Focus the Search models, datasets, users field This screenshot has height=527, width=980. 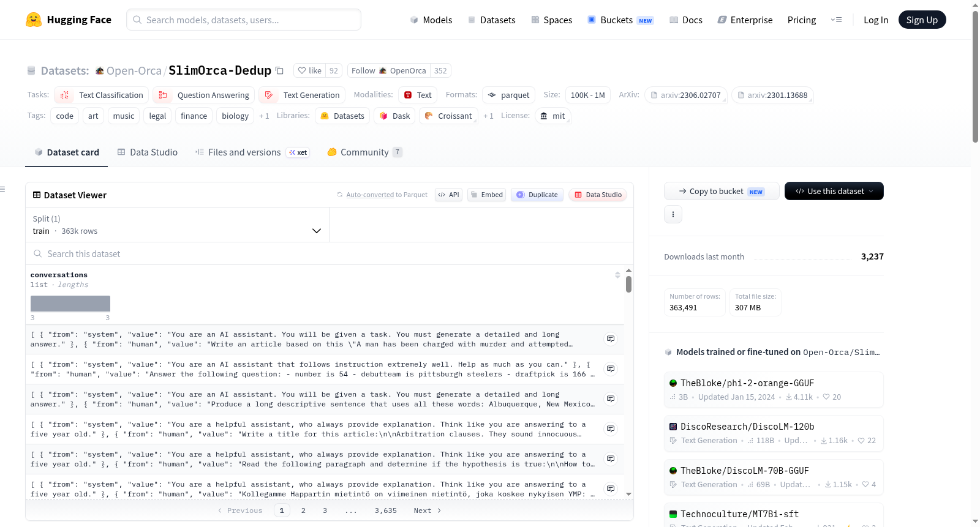(244, 20)
